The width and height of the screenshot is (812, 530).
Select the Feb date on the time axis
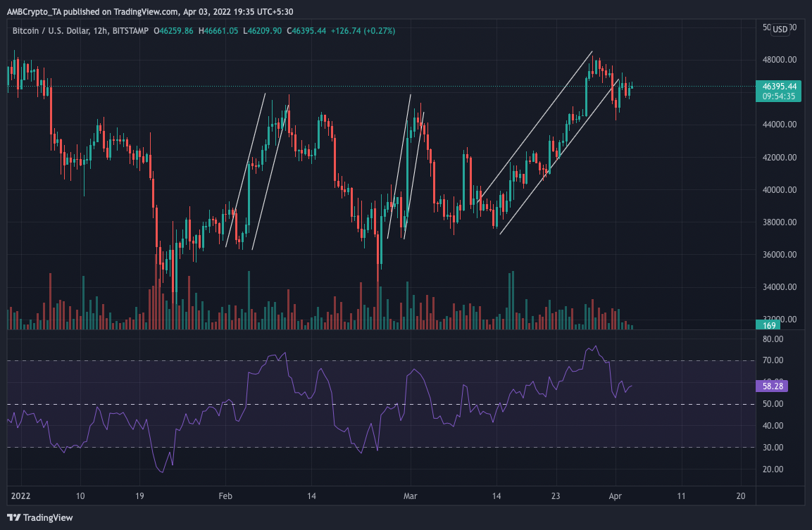[x=225, y=496]
